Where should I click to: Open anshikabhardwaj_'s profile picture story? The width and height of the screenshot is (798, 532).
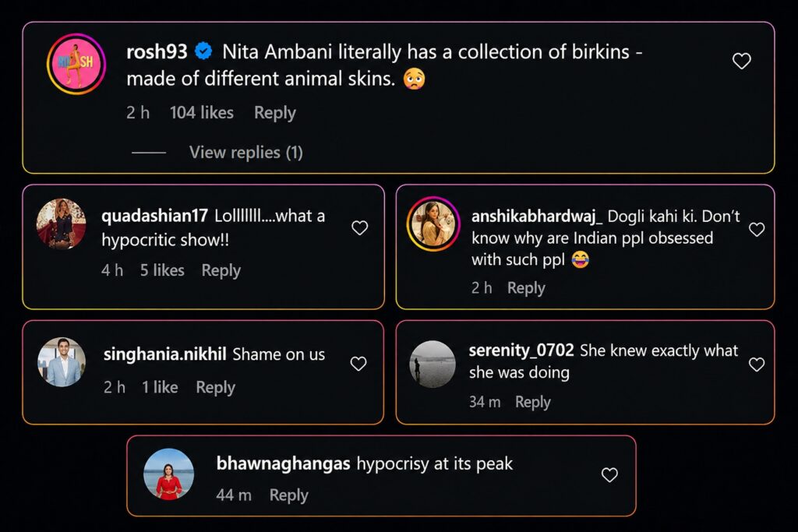(434, 225)
